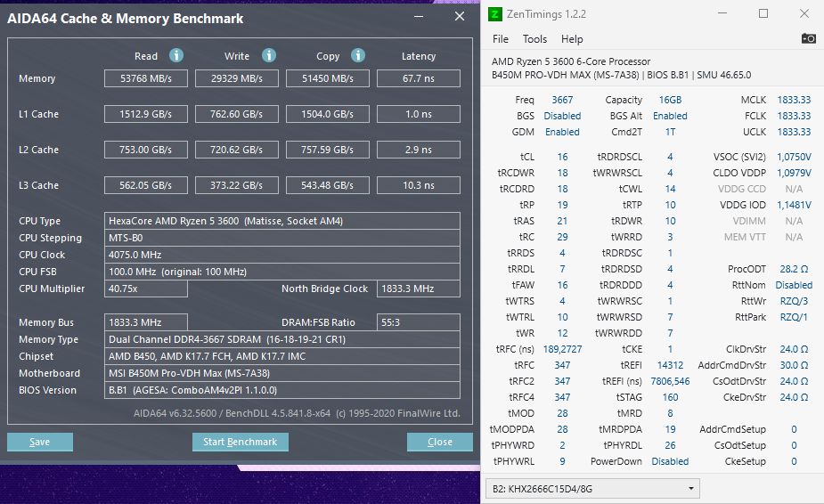
Task: Expand the B2: KHX2666C15D4/8G module dropdown
Action: [x=592, y=489]
